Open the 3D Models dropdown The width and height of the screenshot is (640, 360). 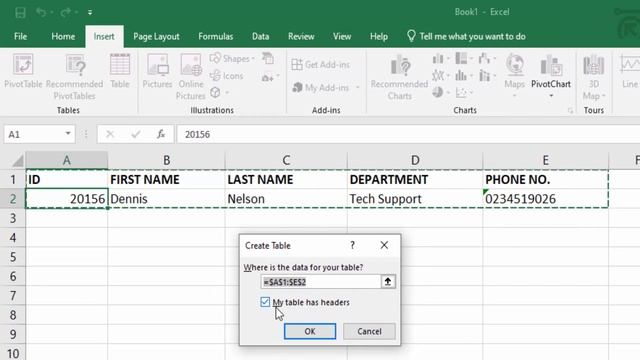pyautogui.click(x=219, y=93)
